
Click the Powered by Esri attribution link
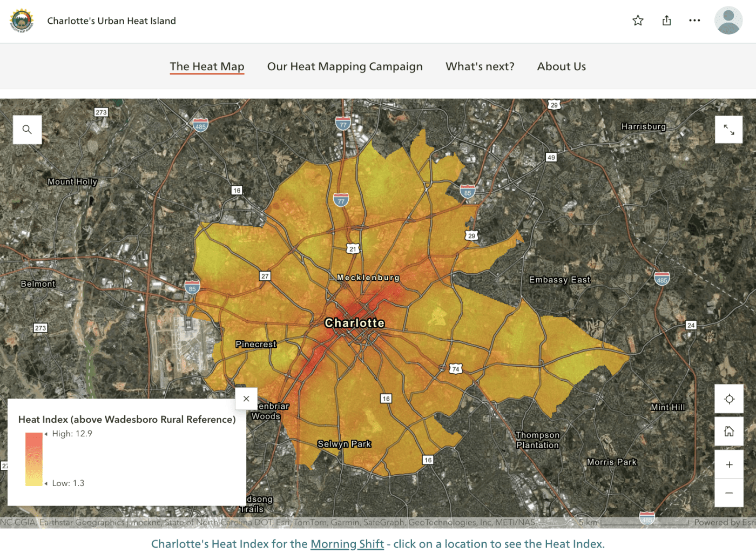pos(724,522)
